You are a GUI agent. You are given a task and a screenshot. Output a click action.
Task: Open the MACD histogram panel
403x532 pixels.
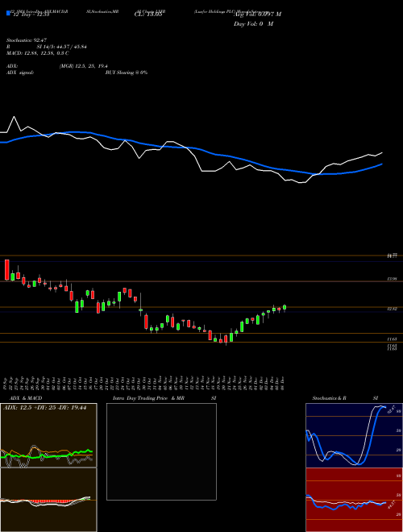point(48,500)
